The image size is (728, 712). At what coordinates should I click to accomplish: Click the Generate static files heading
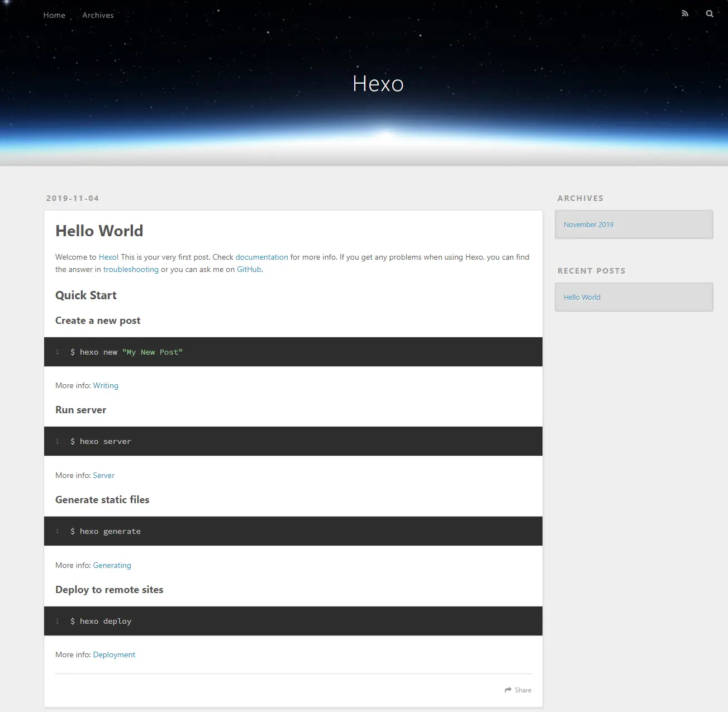102,500
